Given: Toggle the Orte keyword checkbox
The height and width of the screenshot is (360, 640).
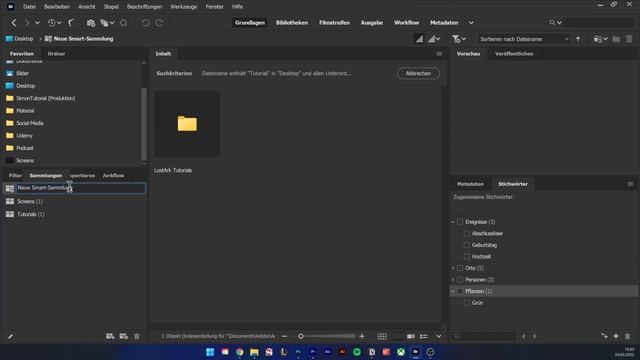Looking at the screenshot, I should point(460,268).
